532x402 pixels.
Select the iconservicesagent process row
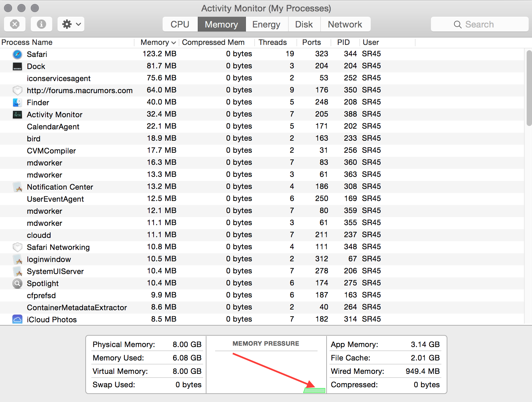point(262,78)
